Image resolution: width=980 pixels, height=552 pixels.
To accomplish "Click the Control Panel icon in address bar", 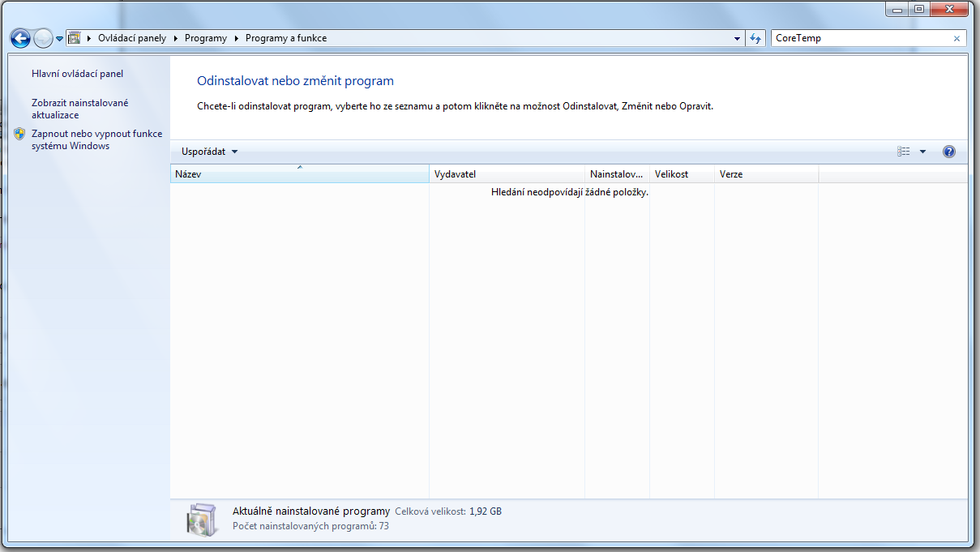I will click(x=75, y=38).
